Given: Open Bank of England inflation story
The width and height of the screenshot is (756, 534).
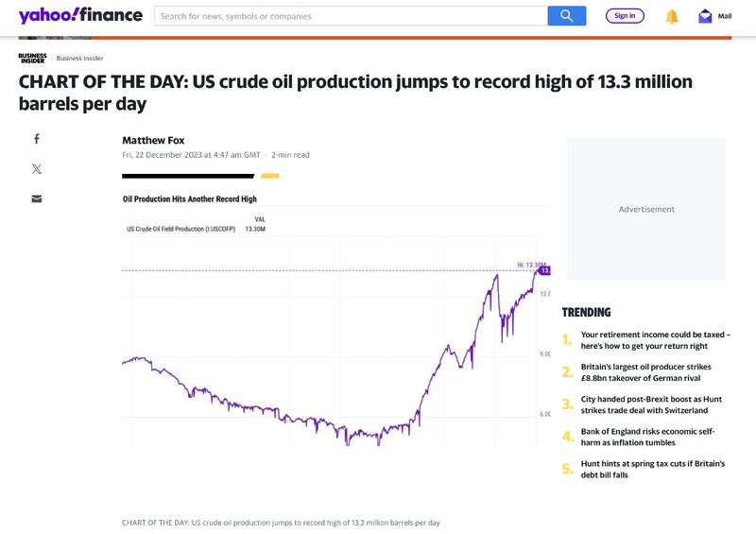Looking at the screenshot, I should [x=647, y=437].
